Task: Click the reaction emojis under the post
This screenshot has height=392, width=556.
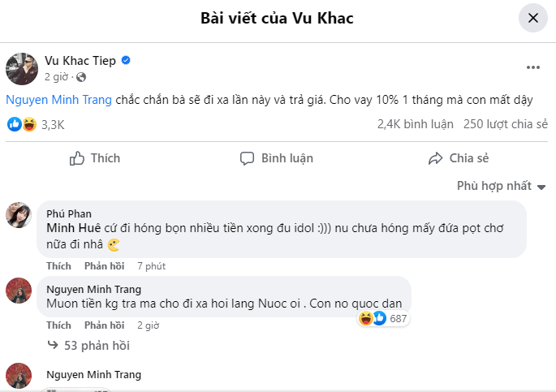Action: tap(22, 125)
